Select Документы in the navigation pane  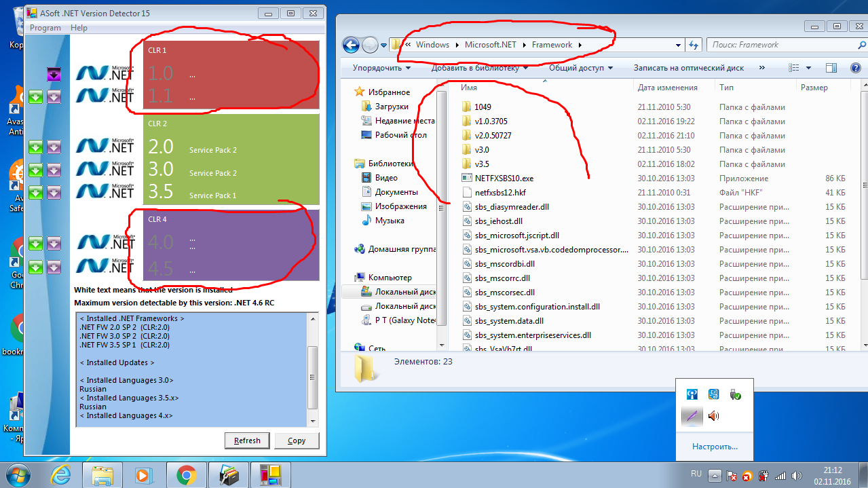396,192
